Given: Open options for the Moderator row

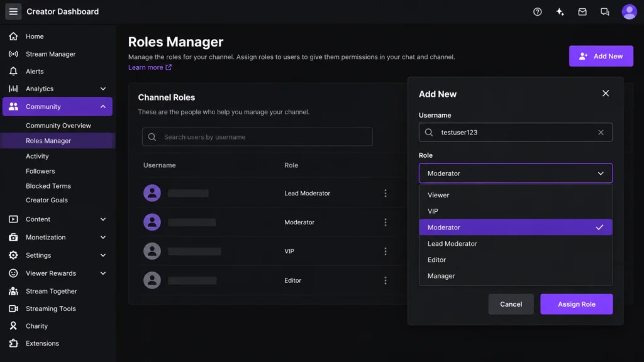Looking at the screenshot, I should 386,222.
